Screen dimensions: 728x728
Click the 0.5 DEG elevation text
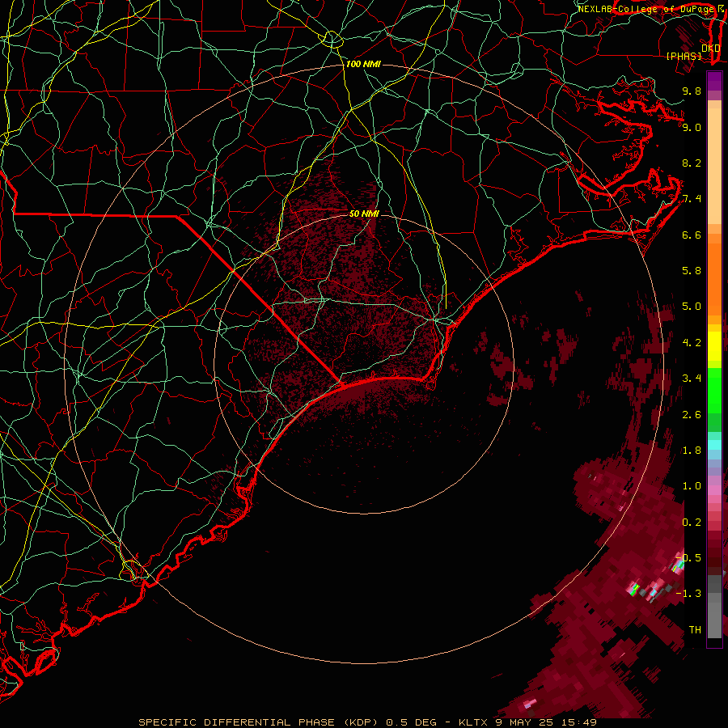(x=412, y=722)
